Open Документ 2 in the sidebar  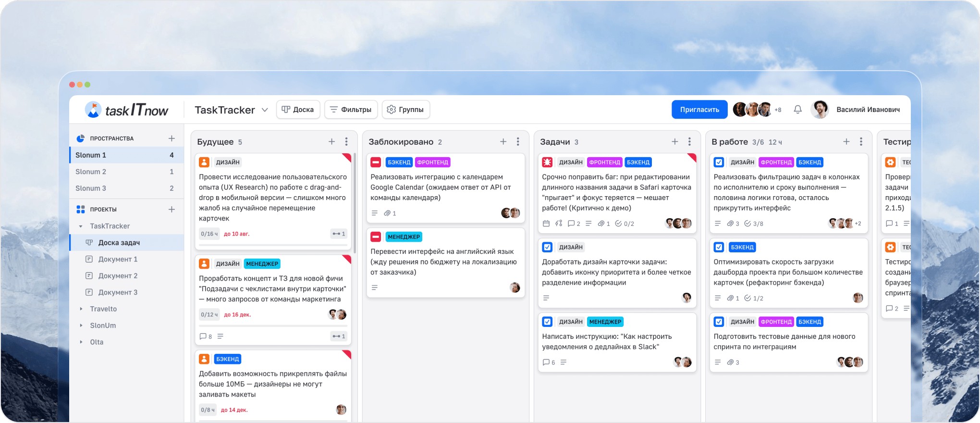118,276
